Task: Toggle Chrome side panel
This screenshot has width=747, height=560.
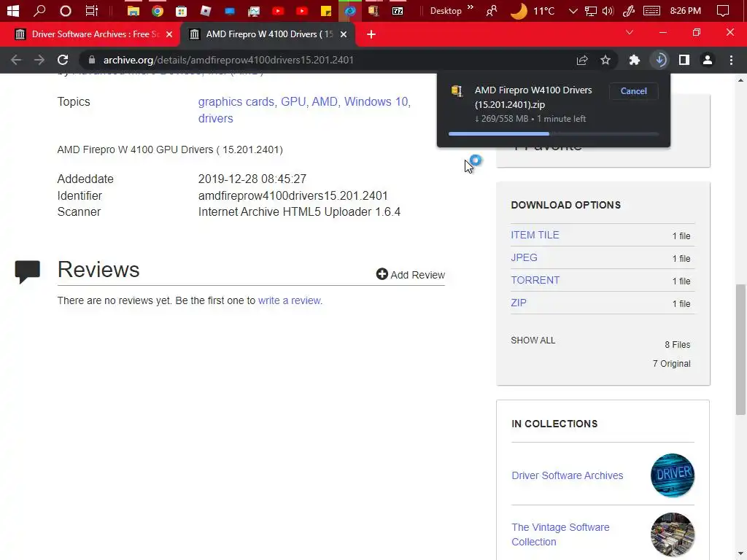Action: pos(684,60)
